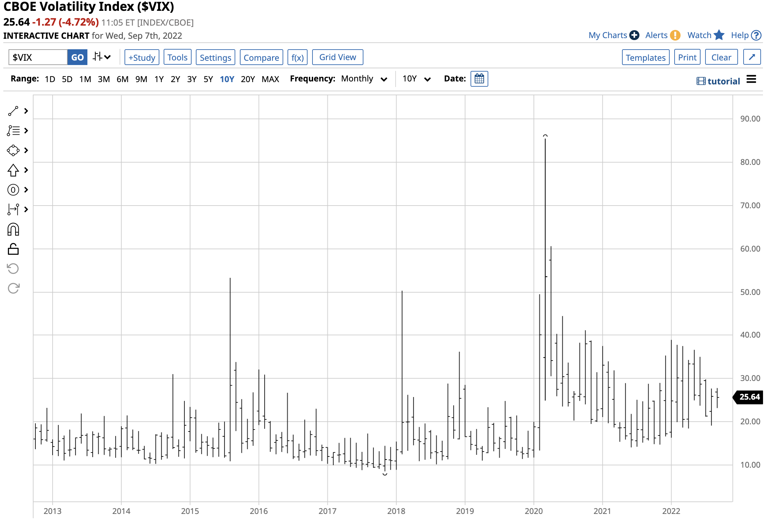Open the chart bar type dropdown
The image size is (784, 532).
click(x=102, y=57)
